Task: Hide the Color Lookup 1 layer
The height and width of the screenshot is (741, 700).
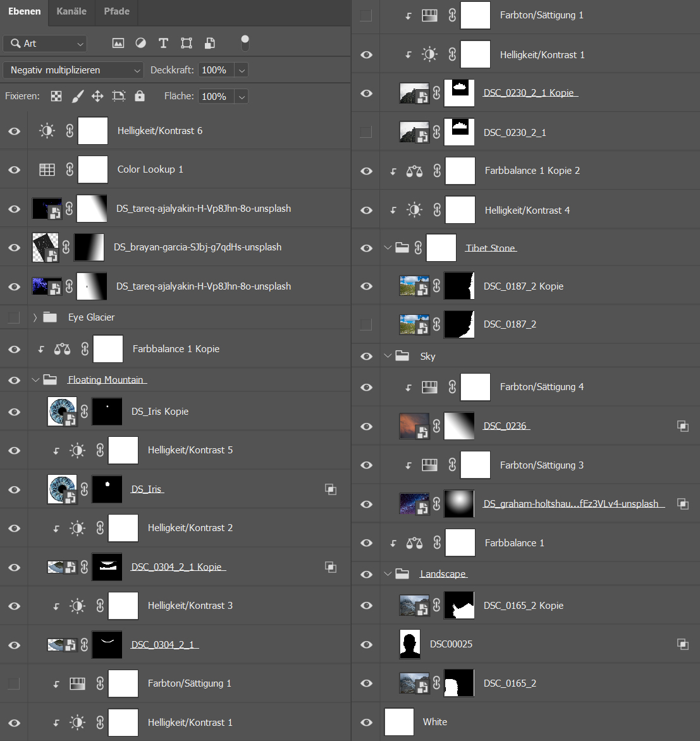Action: tap(14, 170)
